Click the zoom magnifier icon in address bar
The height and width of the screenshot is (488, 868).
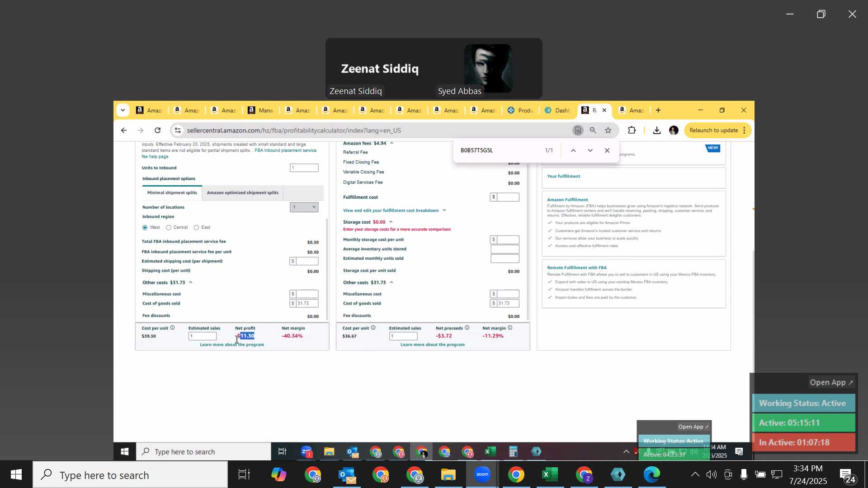pos(593,131)
